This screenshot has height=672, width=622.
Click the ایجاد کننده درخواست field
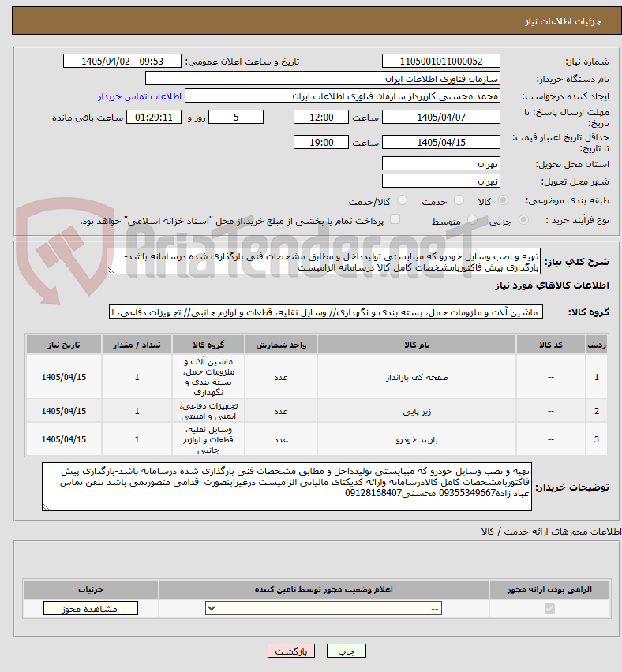coord(343,96)
